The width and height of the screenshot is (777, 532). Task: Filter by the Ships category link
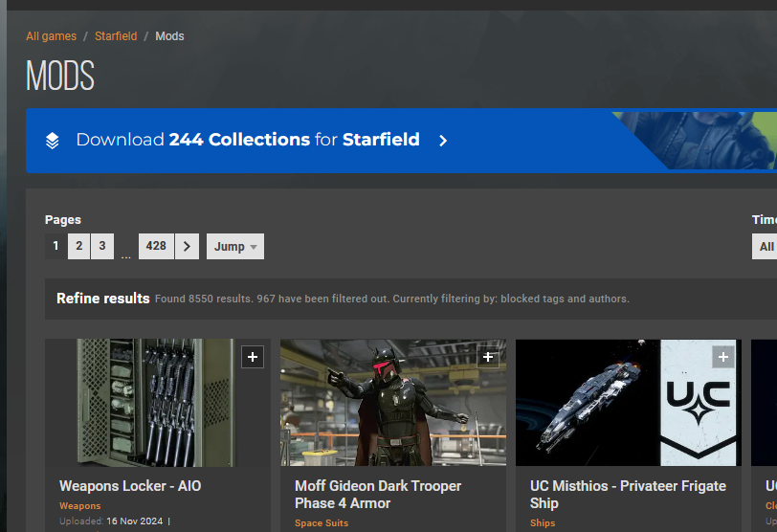click(x=543, y=523)
